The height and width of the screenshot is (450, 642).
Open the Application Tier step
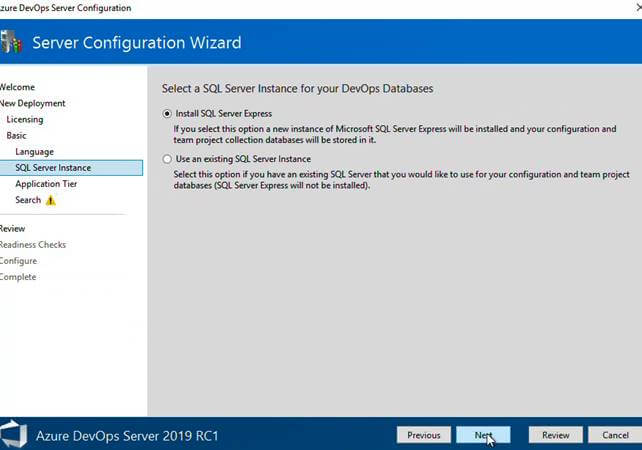point(46,184)
